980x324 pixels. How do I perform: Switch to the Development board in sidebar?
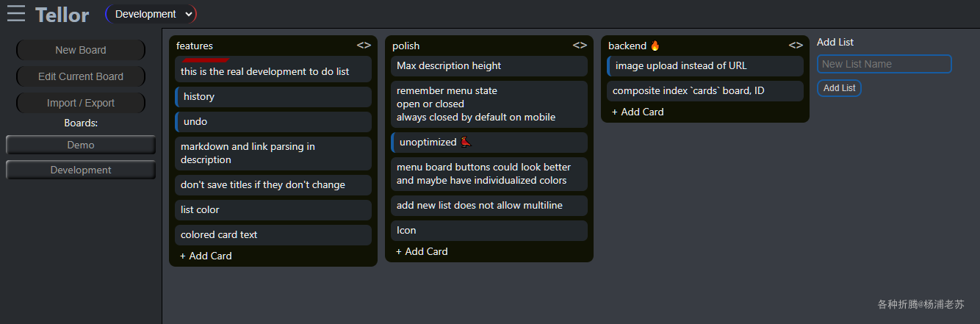click(x=81, y=170)
